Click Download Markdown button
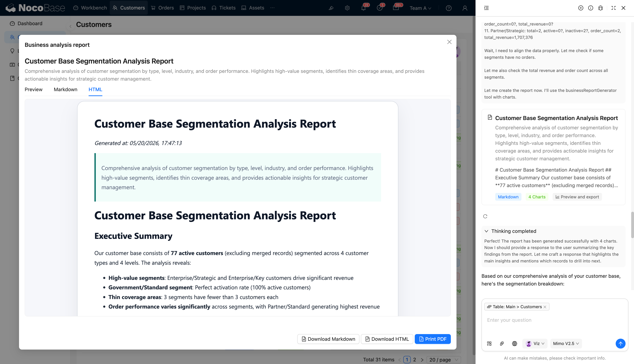 point(328,339)
